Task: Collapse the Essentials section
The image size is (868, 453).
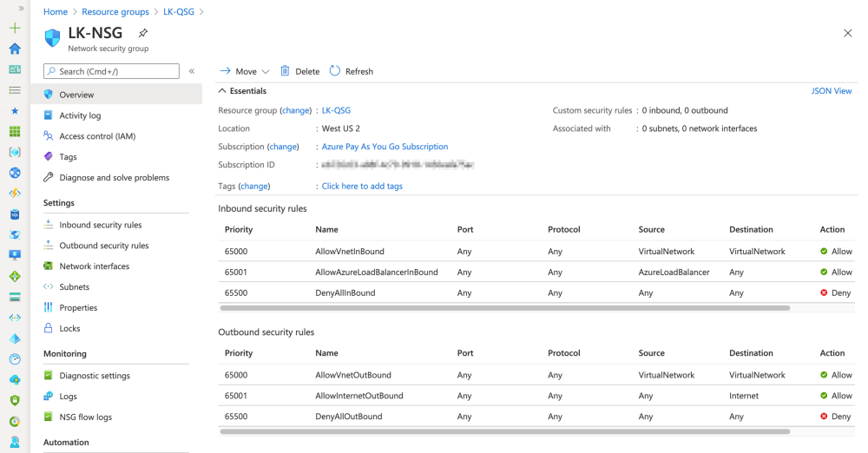Action: pos(223,91)
